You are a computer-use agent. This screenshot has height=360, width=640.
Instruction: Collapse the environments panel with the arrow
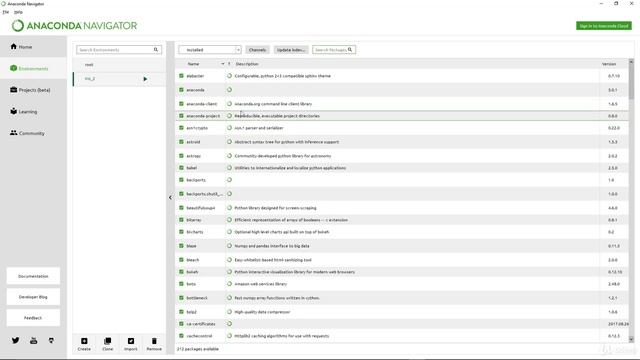pos(170,198)
